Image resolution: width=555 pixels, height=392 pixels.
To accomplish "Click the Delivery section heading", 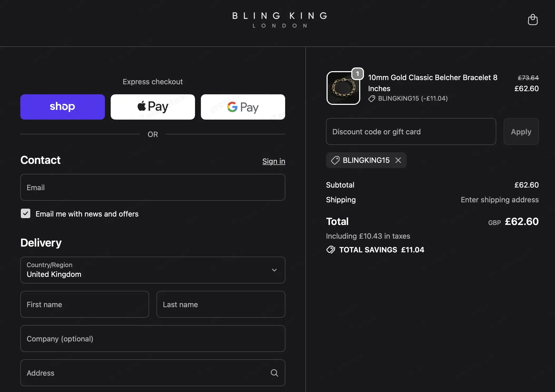I will point(41,243).
